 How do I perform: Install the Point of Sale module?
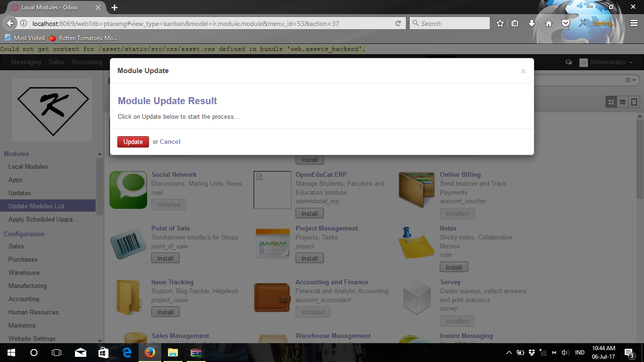[x=165, y=258]
